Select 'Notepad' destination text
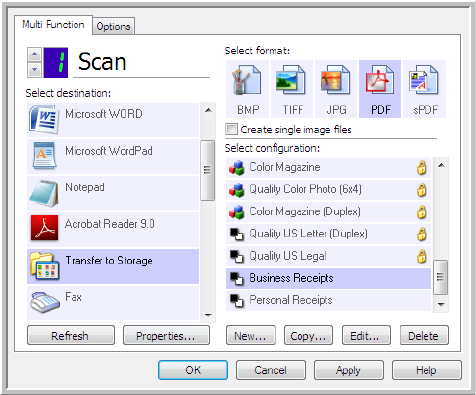 click(85, 187)
